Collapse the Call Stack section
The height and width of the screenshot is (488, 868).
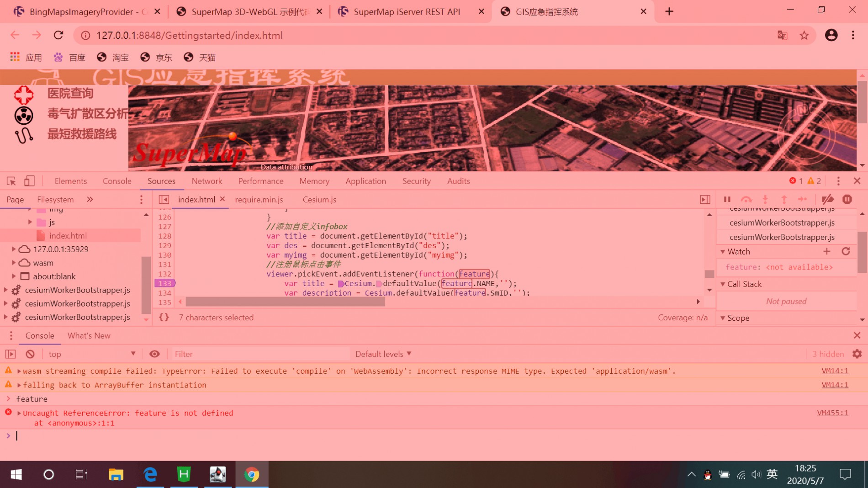click(723, 284)
